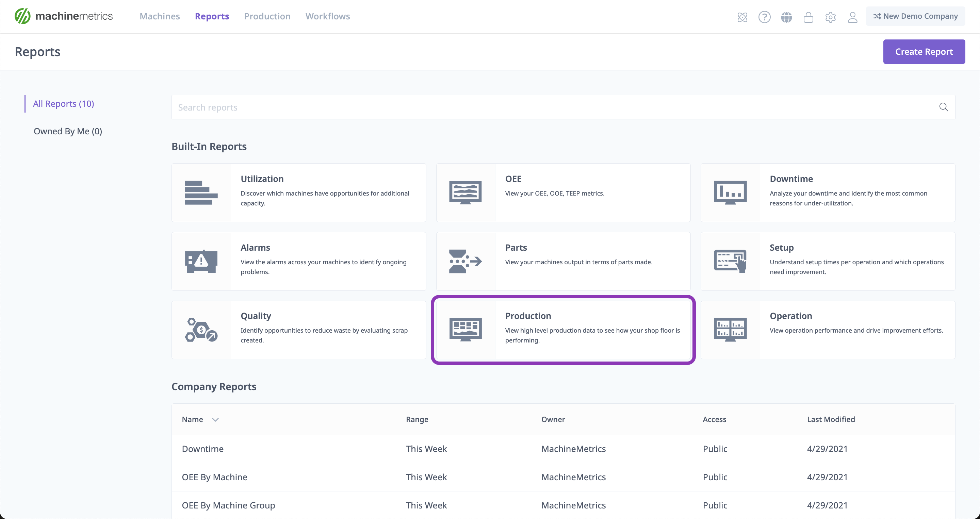This screenshot has width=980, height=519.
Task: Open the Operation report title
Action: [x=791, y=316]
